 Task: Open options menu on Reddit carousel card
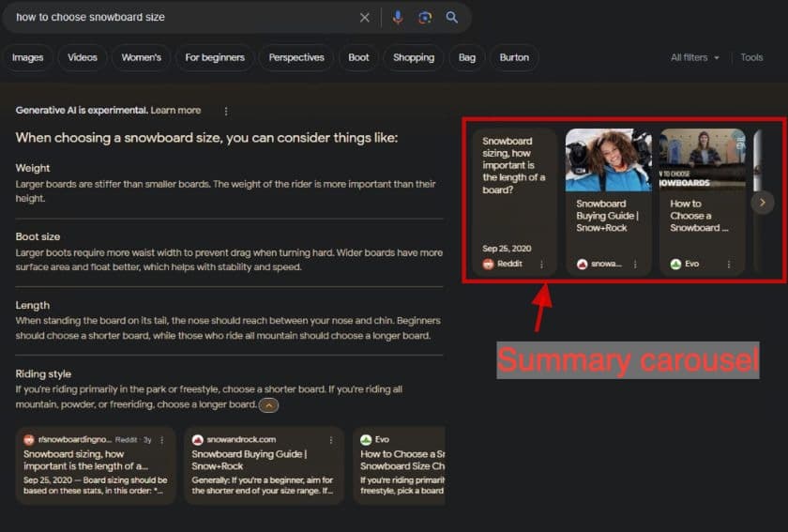tap(541, 265)
